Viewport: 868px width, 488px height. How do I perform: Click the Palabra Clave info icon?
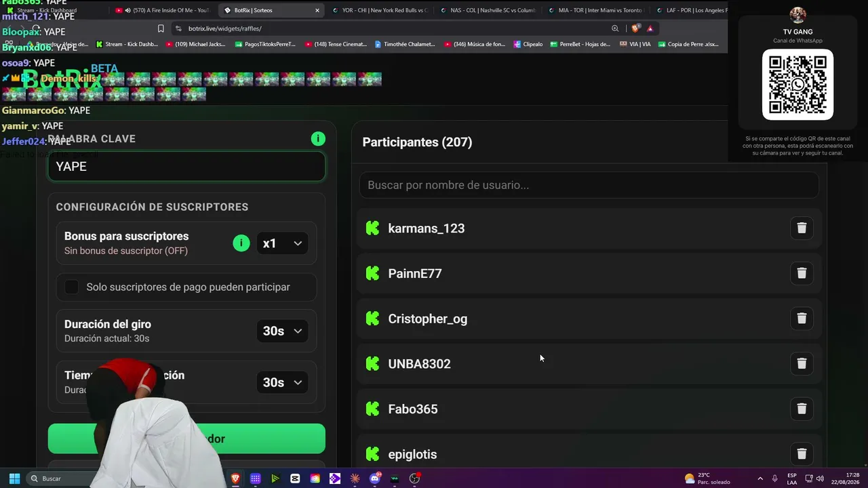pos(318,139)
